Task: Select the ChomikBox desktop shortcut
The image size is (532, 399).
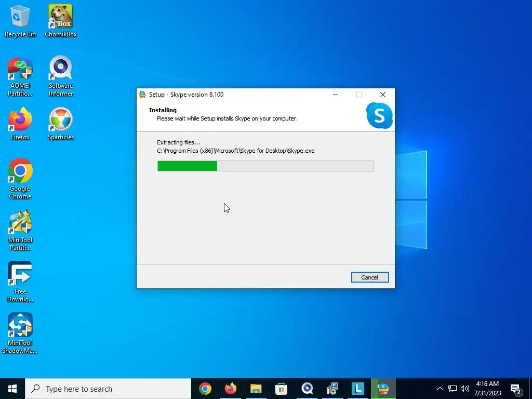Action: (x=61, y=21)
